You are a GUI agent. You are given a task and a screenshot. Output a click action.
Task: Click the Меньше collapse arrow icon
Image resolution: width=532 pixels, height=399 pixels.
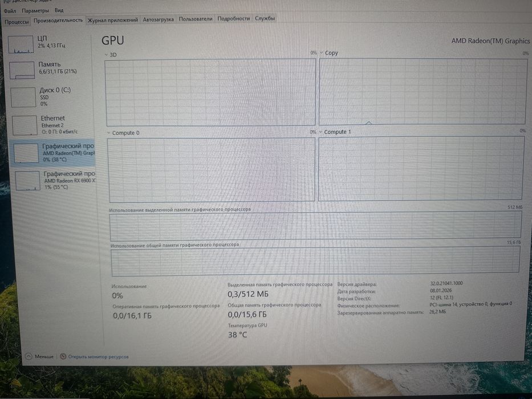[x=29, y=356]
